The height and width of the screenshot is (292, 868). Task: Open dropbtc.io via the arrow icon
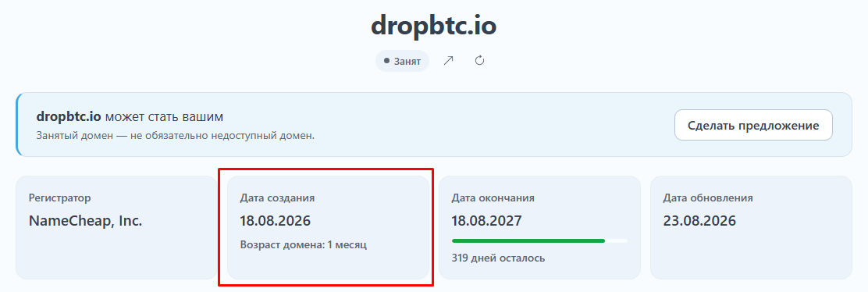448,61
